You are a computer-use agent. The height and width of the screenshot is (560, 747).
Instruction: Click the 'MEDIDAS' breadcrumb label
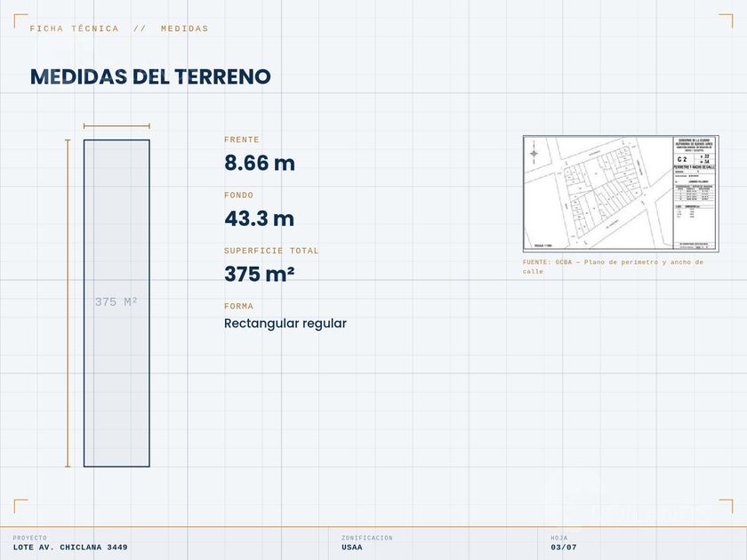pyautogui.click(x=185, y=28)
